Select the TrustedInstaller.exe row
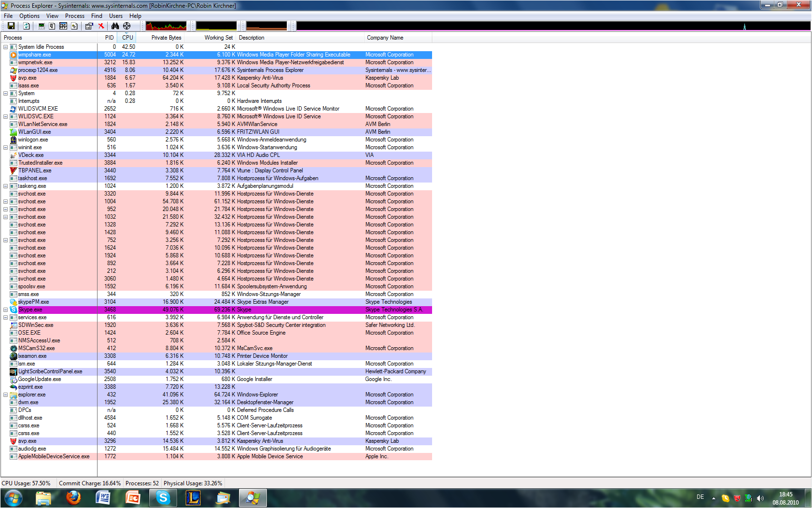 click(x=216, y=163)
